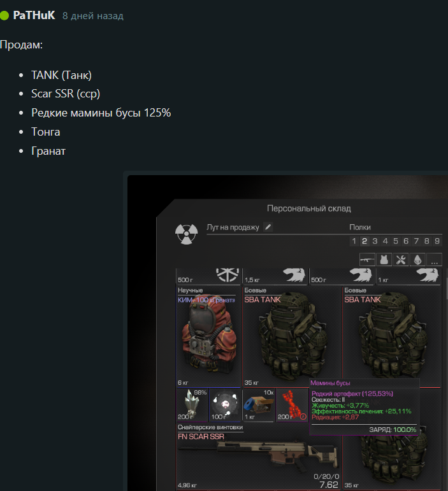Select the artifact filter icon

point(417,260)
